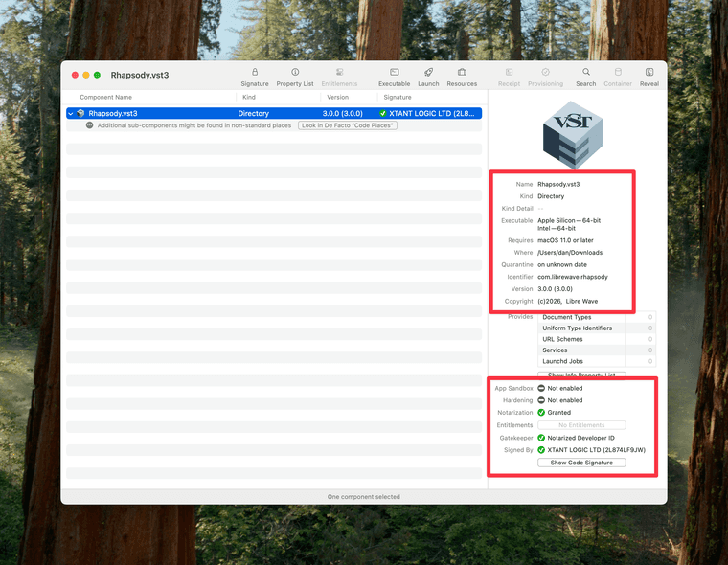
Task: Open Search from the toolbar
Action: 586,77
